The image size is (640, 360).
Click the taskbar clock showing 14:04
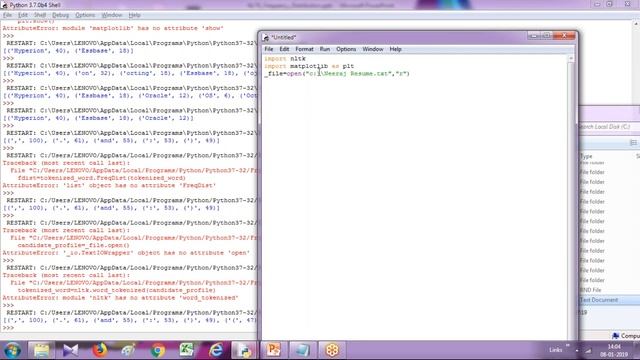click(614, 350)
